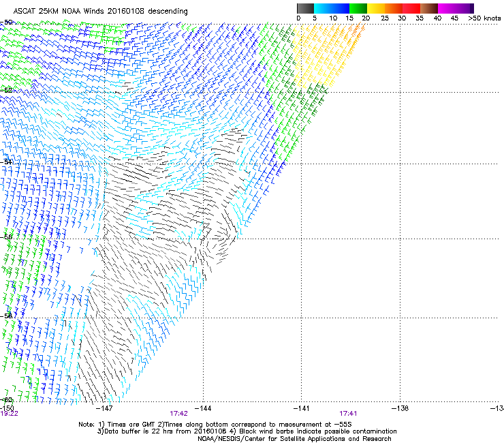Click the 'Times are GMT' note line
This screenshot has width=504, height=443.
pyautogui.click(x=215, y=425)
